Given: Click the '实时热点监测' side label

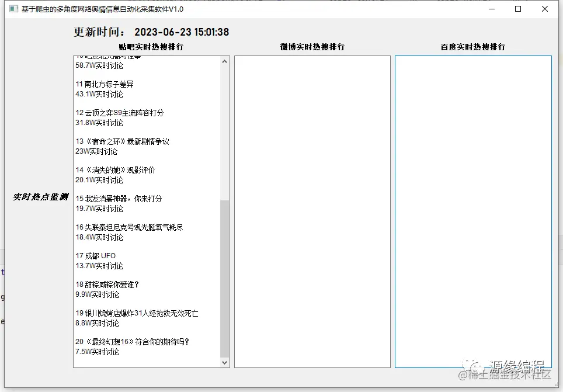Looking at the screenshot, I should [x=40, y=196].
